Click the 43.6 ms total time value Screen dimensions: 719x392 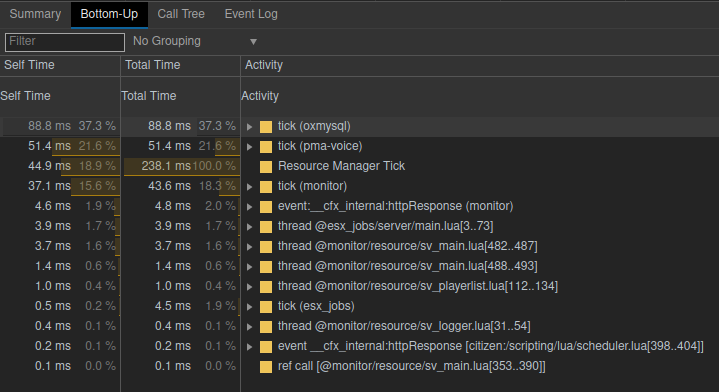pos(169,186)
